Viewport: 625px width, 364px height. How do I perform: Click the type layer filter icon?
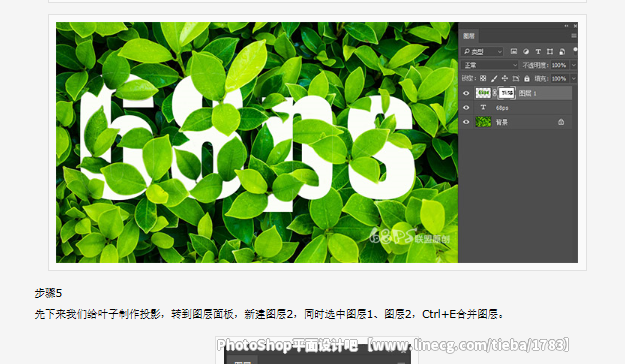pyautogui.click(x=538, y=51)
